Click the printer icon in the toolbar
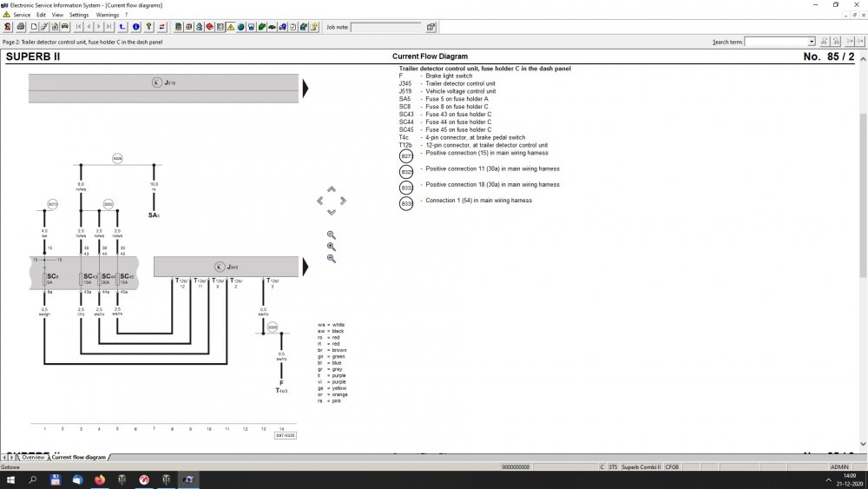Image resolution: width=868 pixels, height=489 pixels. coord(21,27)
